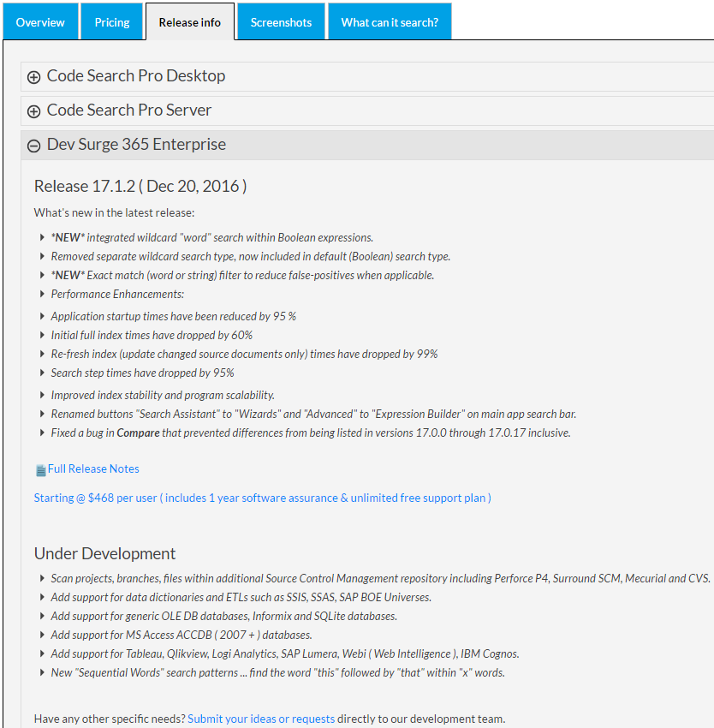This screenshot has height=728, width=714.
Task: Click the line 'Search step times have dropped by 95%'
Action: tap(142, 373)
